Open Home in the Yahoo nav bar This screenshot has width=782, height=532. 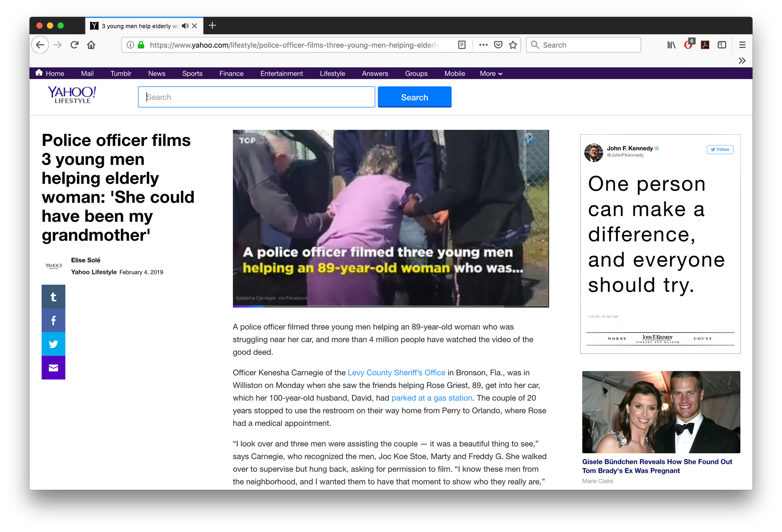50,73
